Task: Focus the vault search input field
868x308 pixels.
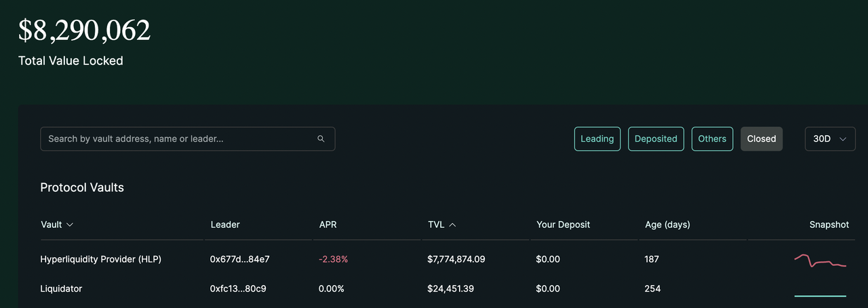Action: pos(176,139)
